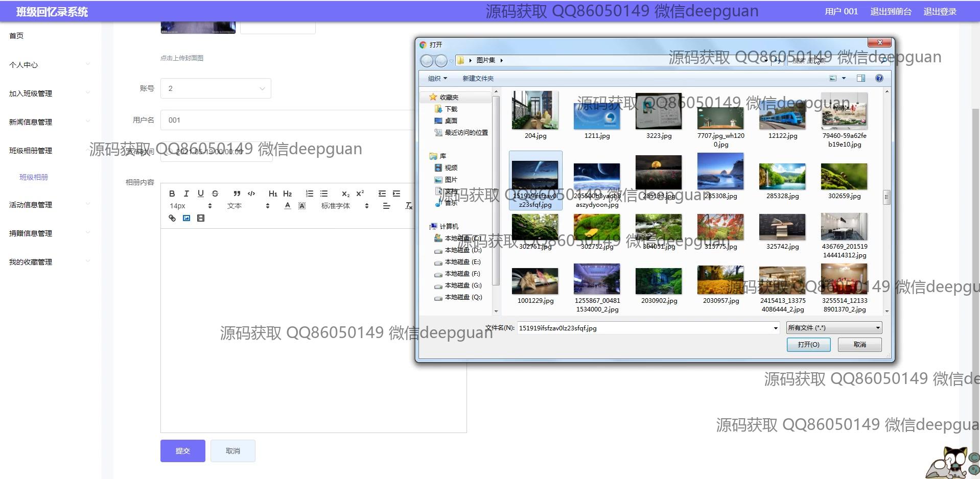The height and width of the screenshot is (479, 980).
Task: Pick the text color A swatch
Action: pos(288,206)
